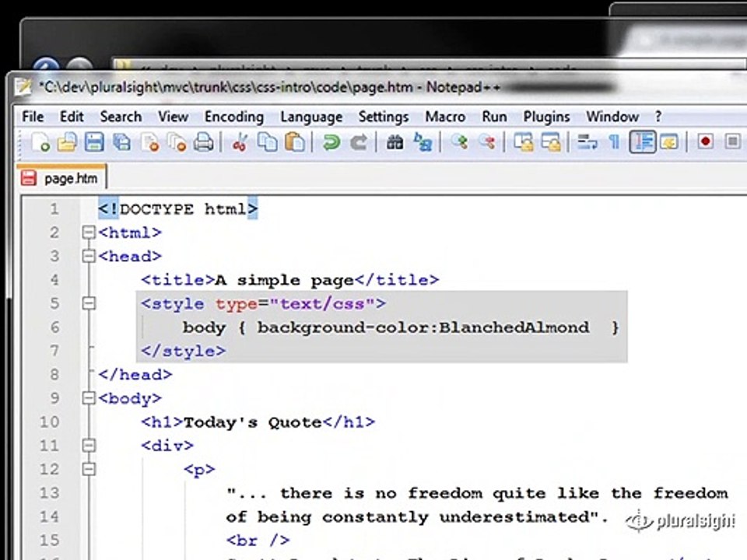Image resolution: width=747 pixels, height=560 pixels.
Task: Start macro recording with red dot
Action: click(705, 142)
